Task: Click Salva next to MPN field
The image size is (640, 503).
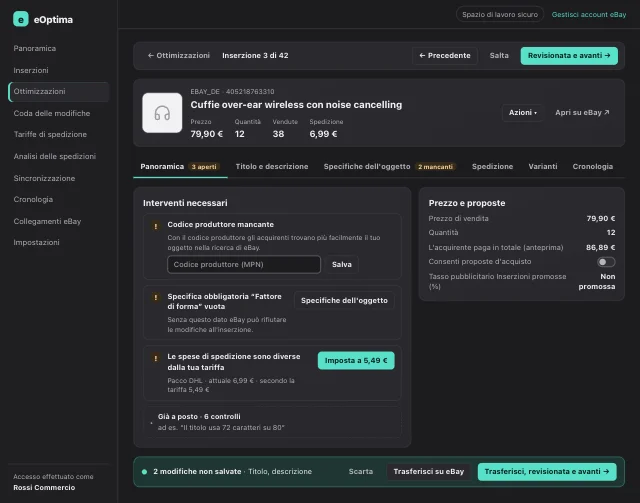Action: tap(342, 265)
